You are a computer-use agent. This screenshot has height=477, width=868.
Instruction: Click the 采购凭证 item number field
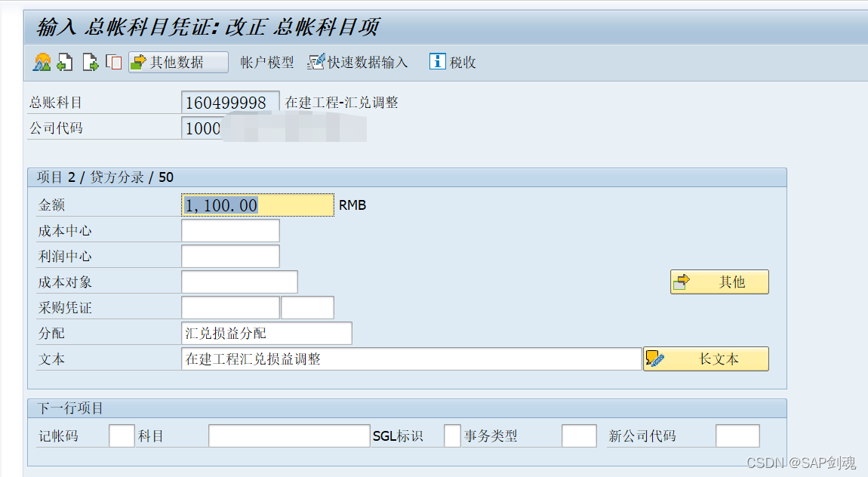tap(307, 308)
